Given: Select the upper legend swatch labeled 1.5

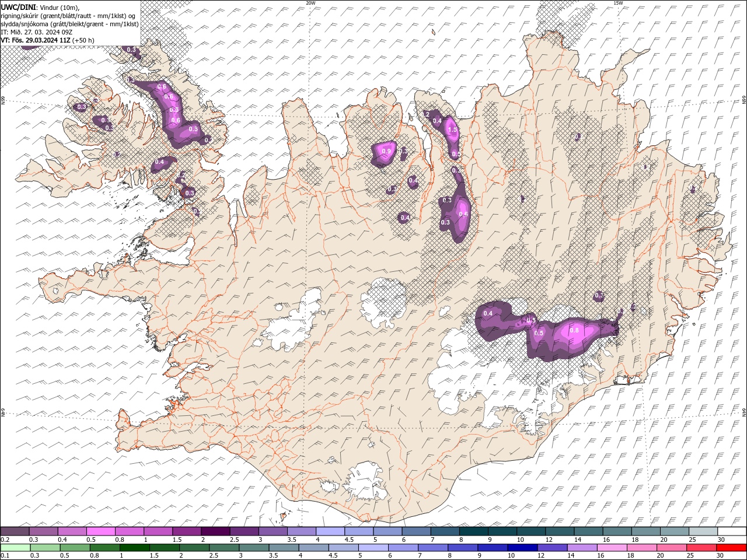Looking at the screenshot, I should pos(187,531).
